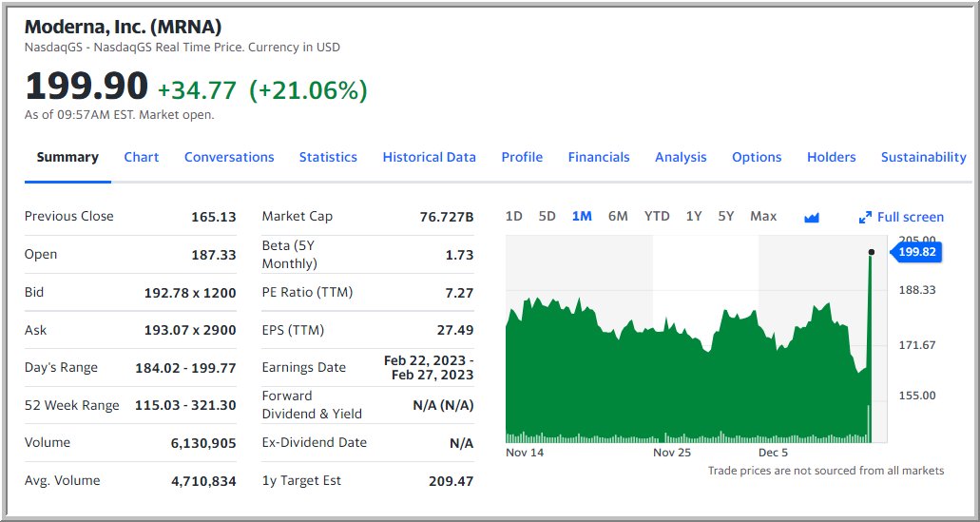The image size is (980, 522).
Task: Open the Summary tab
Action: point(67,158)
